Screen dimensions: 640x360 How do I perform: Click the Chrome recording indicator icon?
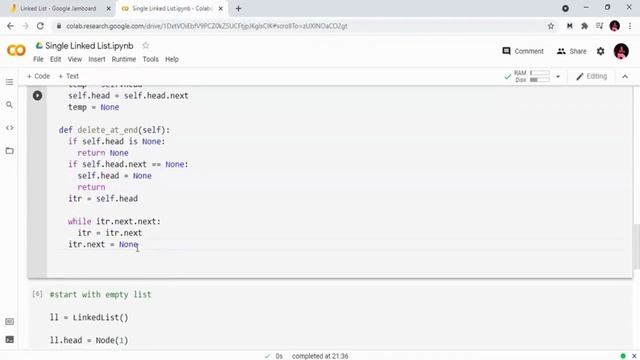tap(565, 8)
